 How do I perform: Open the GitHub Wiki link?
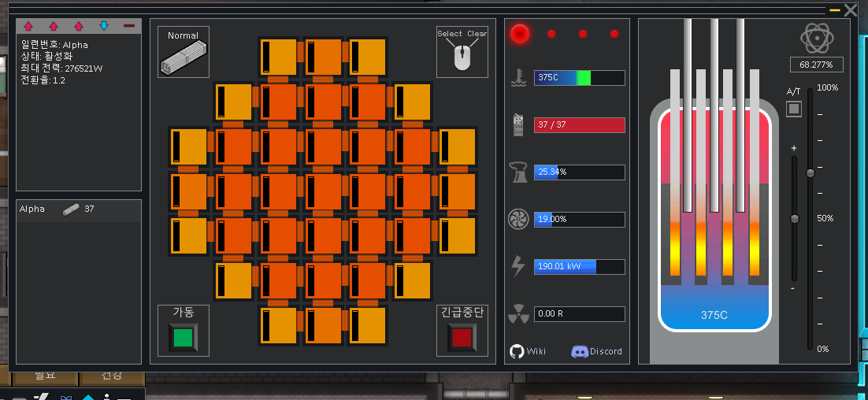click(x=528, y=351)
